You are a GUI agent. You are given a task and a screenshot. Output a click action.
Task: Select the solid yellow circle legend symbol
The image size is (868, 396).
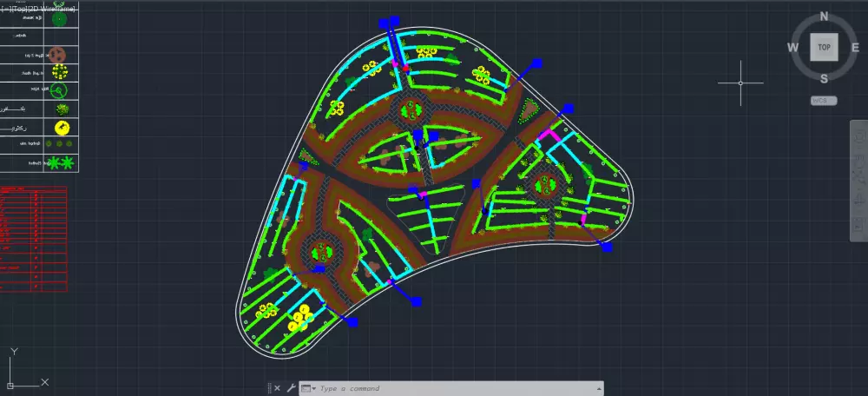62,128
